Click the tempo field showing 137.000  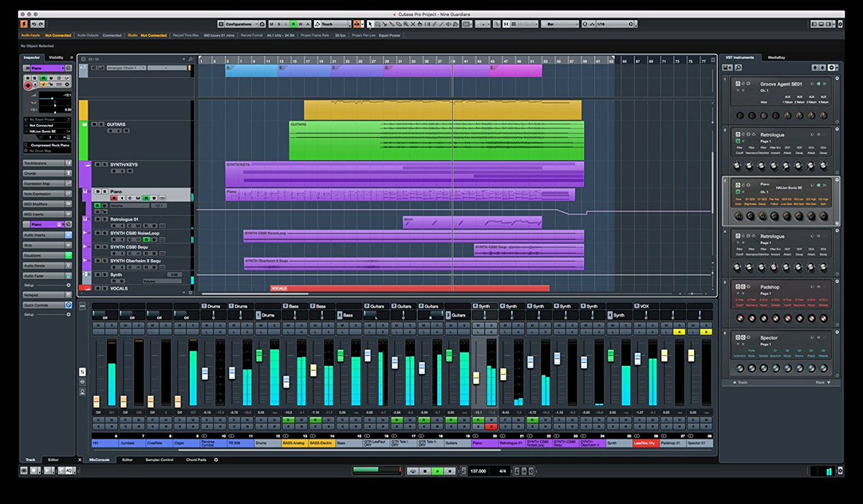(x=478, y=471)
